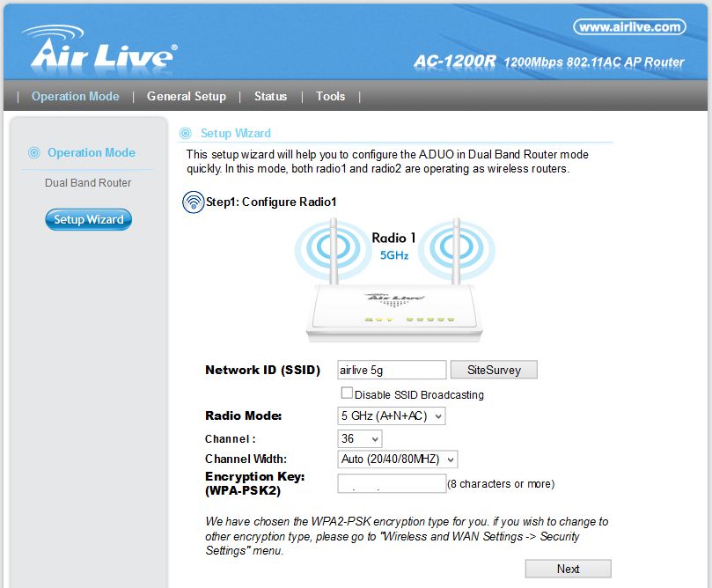Click the AC-1200R model name text
The height and width of the screenshot is (588, 712).
tap(455, 61)
